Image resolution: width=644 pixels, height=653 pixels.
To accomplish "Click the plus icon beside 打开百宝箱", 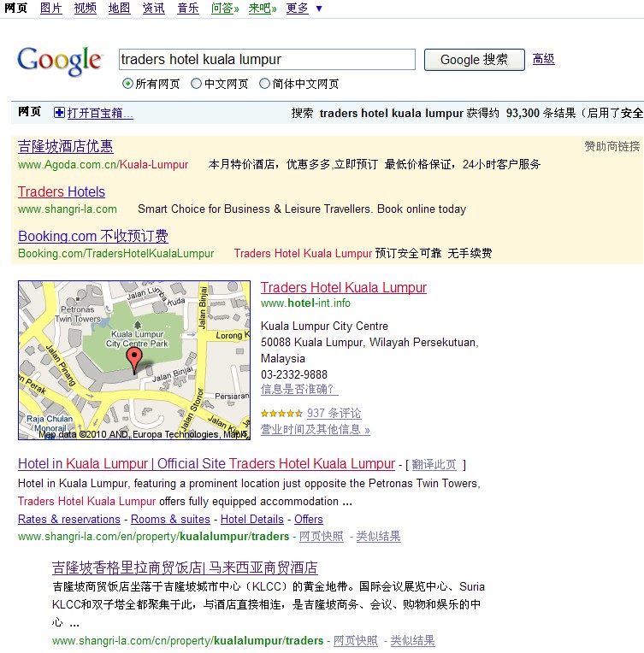I will pos(59,113).
